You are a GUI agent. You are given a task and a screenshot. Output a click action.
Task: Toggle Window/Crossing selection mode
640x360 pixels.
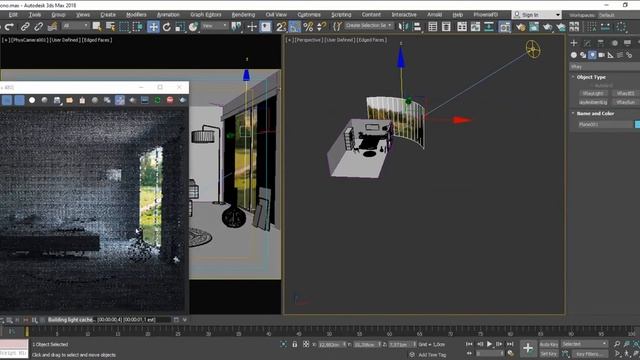[x=138, y=27]
